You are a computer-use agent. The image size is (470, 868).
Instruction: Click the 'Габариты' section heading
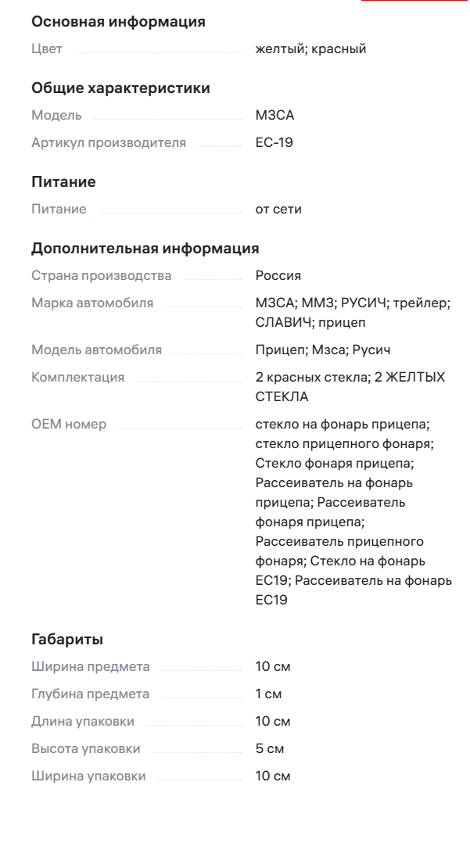[x=67, y=640]
